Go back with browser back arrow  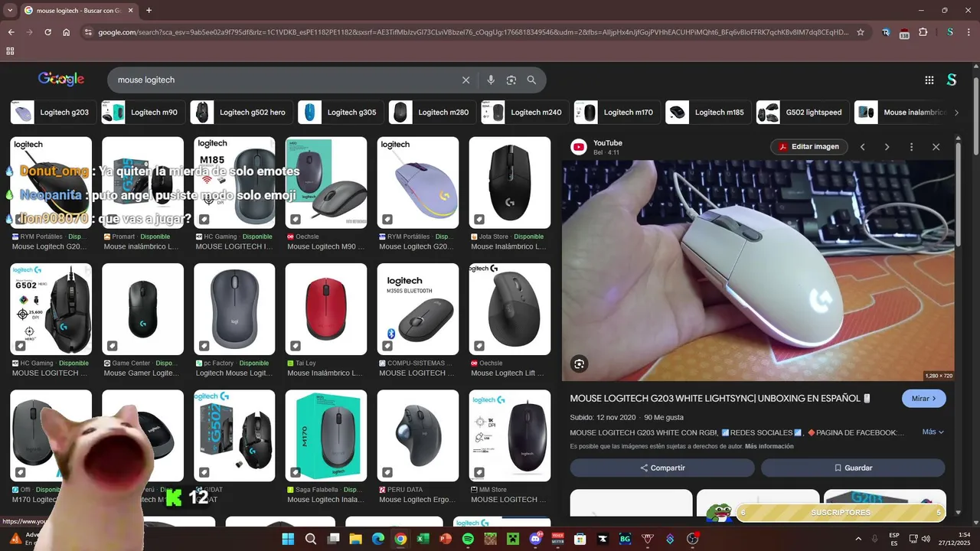[11, 32]
